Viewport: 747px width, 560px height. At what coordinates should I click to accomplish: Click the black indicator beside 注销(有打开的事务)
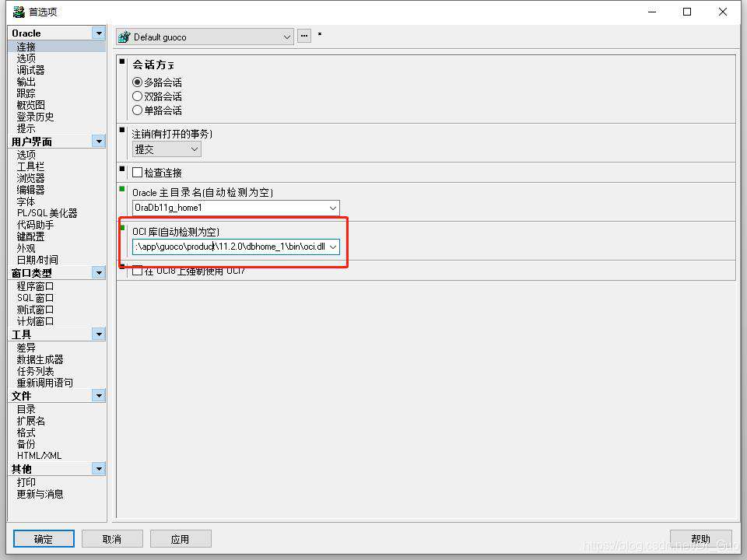coord(122,130)
